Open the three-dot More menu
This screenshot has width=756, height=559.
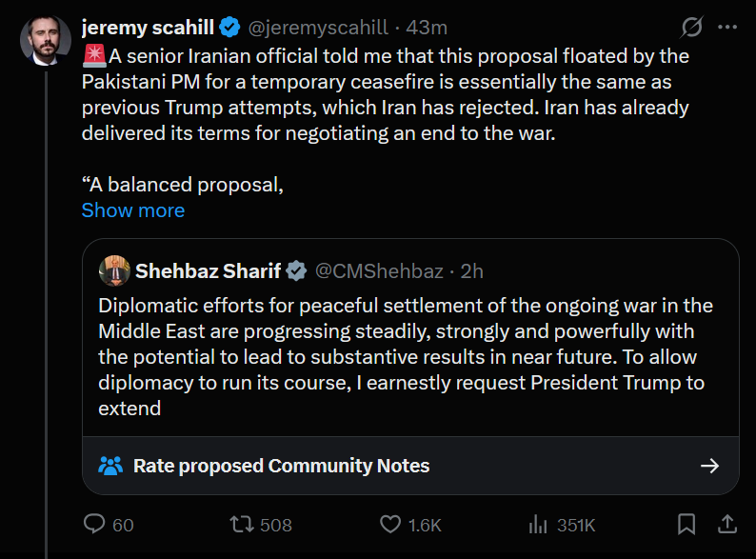click(x=727, y=28)
